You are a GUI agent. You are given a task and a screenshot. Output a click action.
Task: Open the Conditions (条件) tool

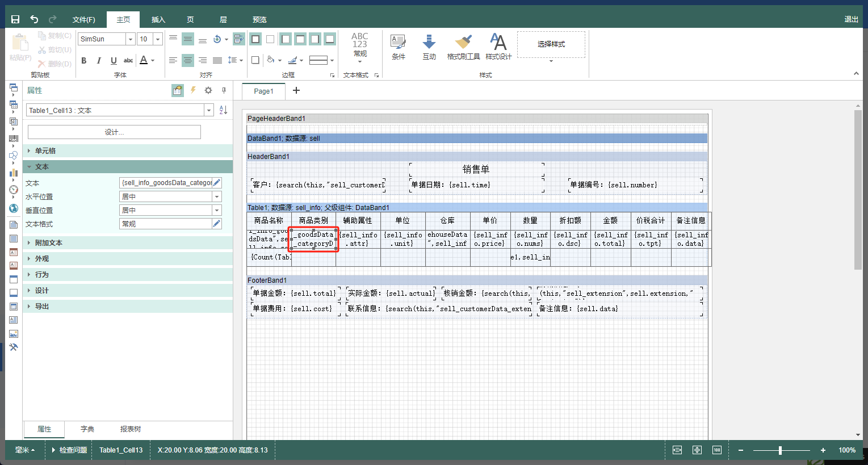pyautogui.click(x=399, y=47)
